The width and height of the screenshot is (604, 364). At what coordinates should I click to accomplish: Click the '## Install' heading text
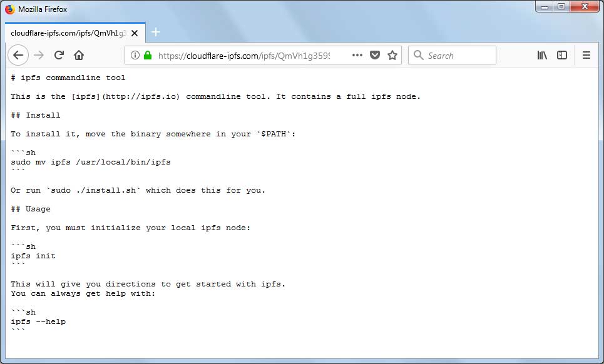[x=36, y=116]
